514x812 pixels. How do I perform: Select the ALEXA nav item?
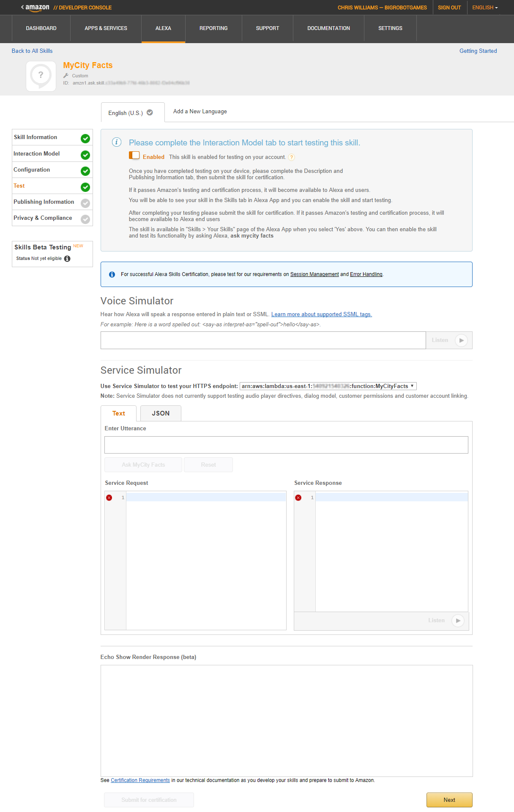point(163,28)
